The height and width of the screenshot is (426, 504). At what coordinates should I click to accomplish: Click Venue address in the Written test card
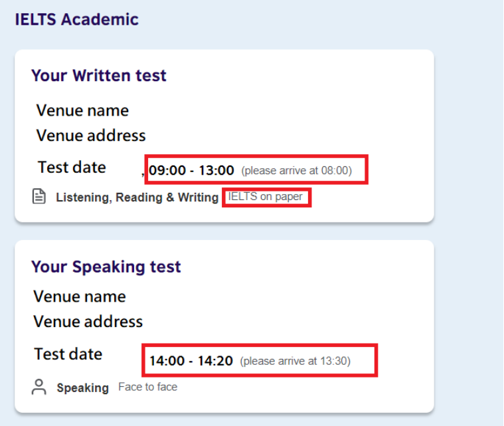pos(91,136)
